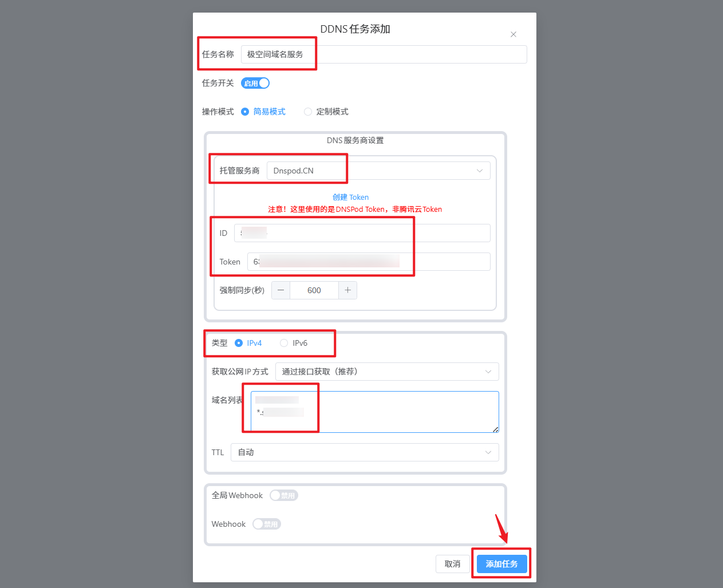
Task: Click into the ID input field
Action: pyautogui.click(x=362, y=233)
